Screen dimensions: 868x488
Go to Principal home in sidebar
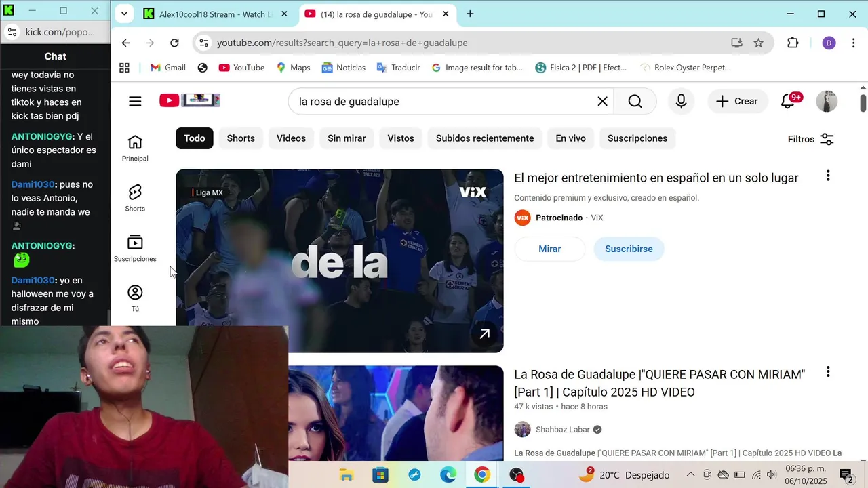click(x=135, y=148)
